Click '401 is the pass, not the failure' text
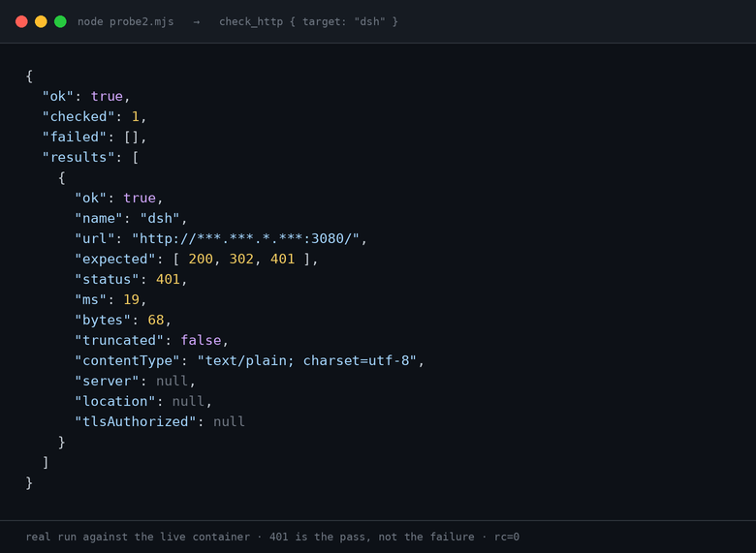The height and width of the screenshot is (553, 756). [372, 537]
